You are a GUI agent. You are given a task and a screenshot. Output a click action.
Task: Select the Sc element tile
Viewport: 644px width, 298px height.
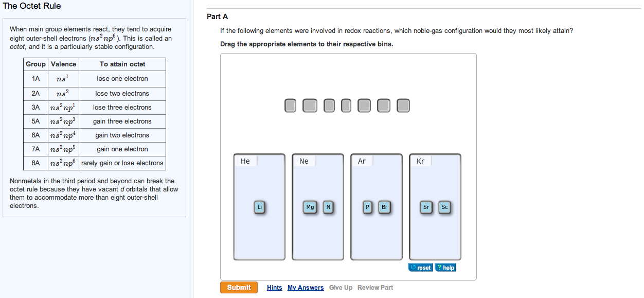(x=444, y=207)
